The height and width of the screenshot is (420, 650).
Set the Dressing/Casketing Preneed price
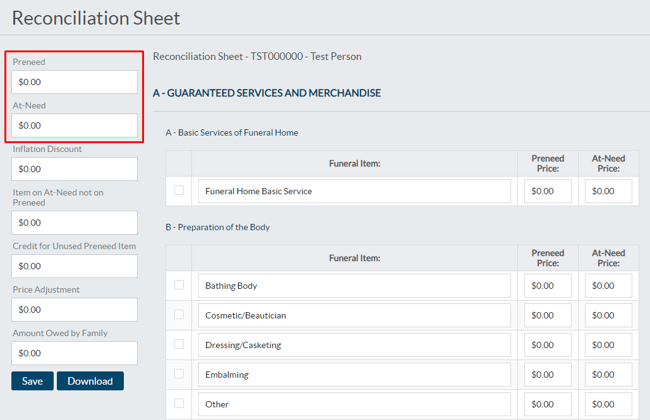pos(548,345)
